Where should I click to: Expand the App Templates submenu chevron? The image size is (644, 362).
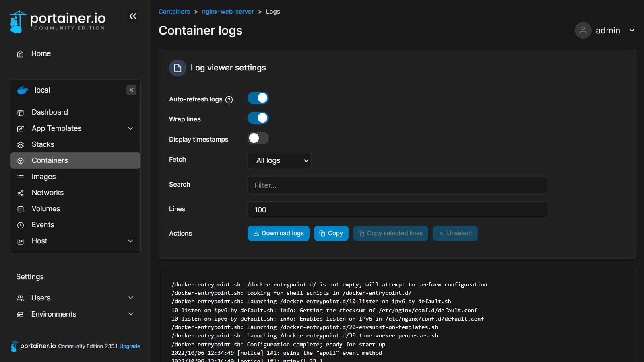point(130,128)
